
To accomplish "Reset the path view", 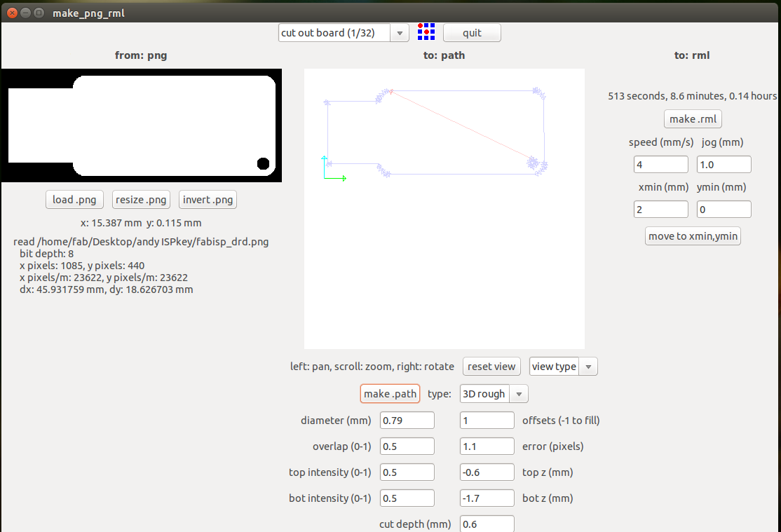I will click(491, 367).
